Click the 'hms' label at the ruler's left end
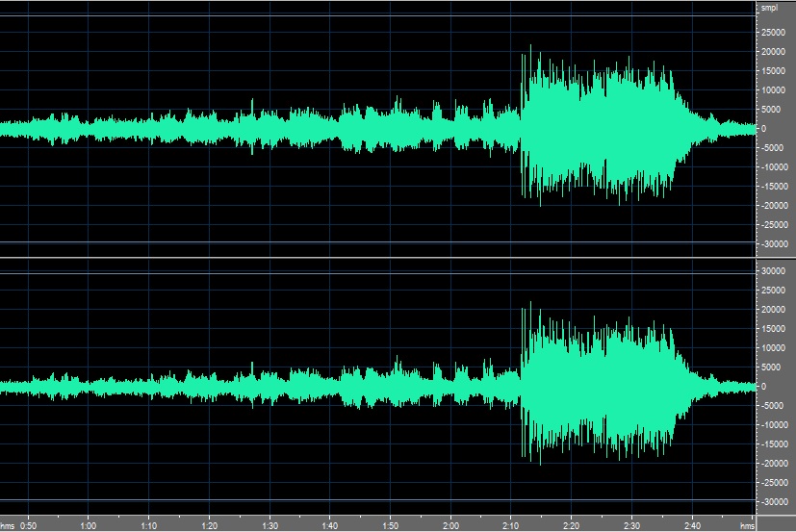The image size is (796, 532). pyautogui.click(x=7, y=526)
